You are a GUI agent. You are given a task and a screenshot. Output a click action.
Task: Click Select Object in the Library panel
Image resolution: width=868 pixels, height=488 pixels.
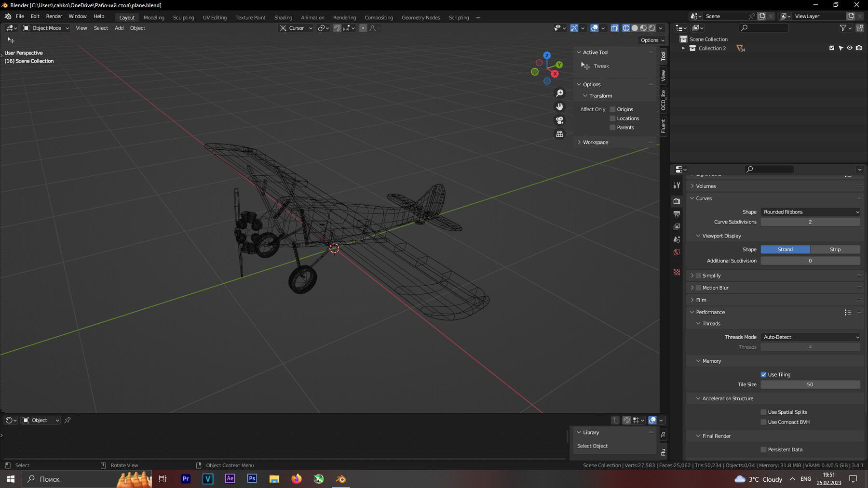coord(593,446)
